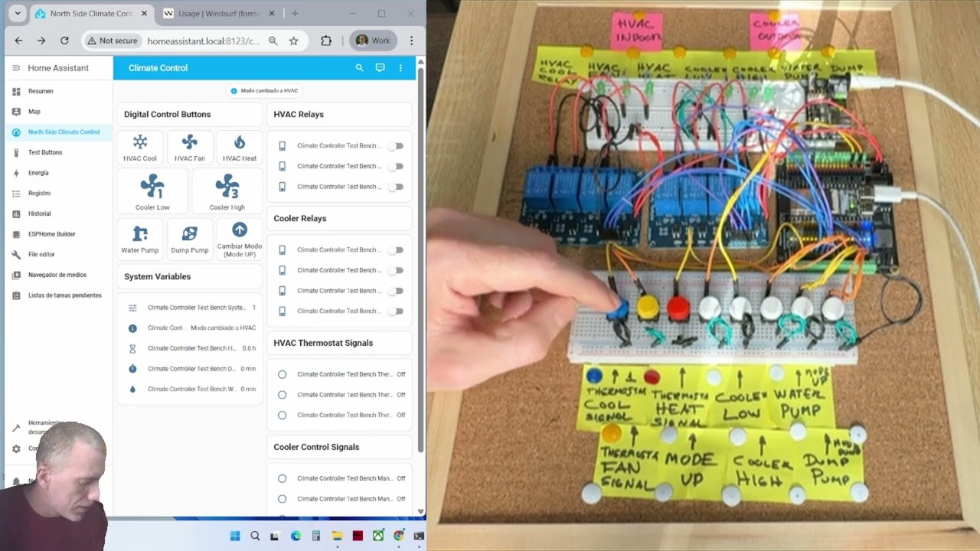Open the Test Bench W... 0 min row
980x551 pixels.
tap(190, 389)
